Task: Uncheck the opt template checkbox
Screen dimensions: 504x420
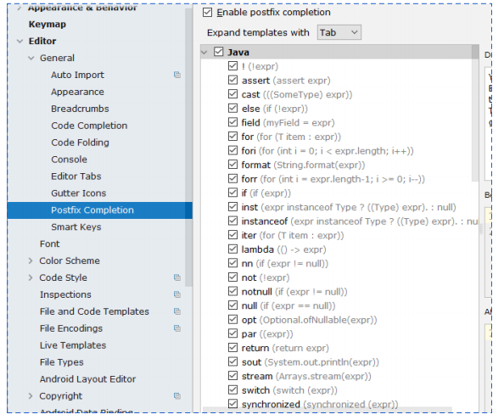Action: (232, 319)
